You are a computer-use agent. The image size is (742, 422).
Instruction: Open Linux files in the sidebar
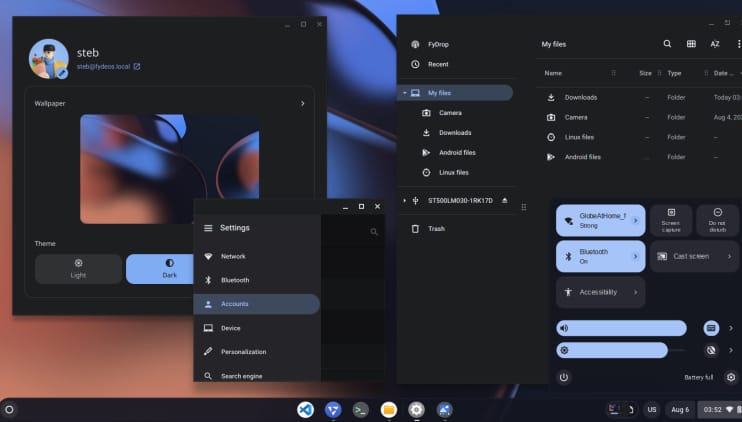(453, 173)
